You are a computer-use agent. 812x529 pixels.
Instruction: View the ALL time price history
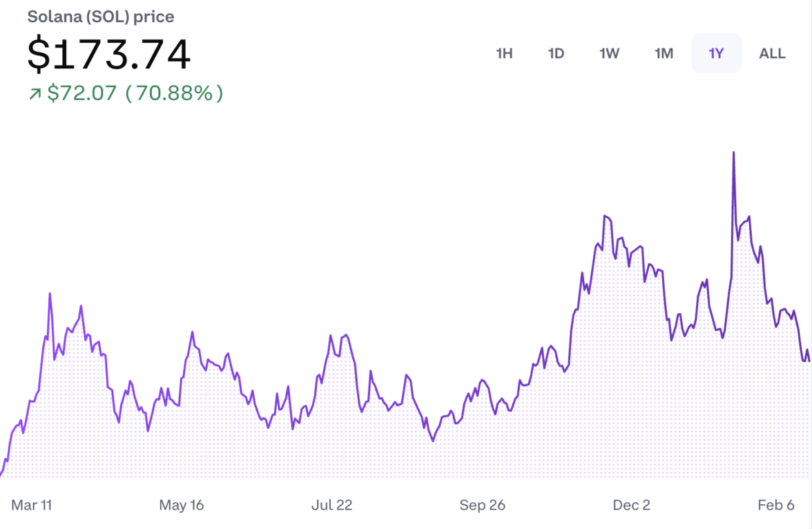[x=772, y=53]
